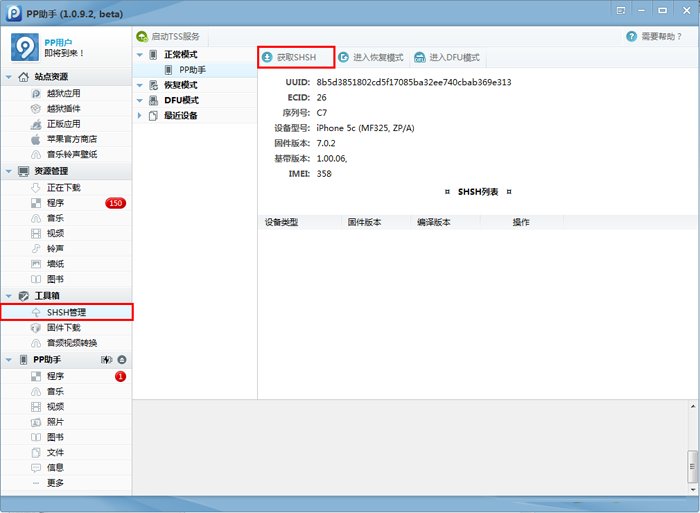Expand the 最近设备 tree node
Screen dimensions: 700x513
(139, 115)
